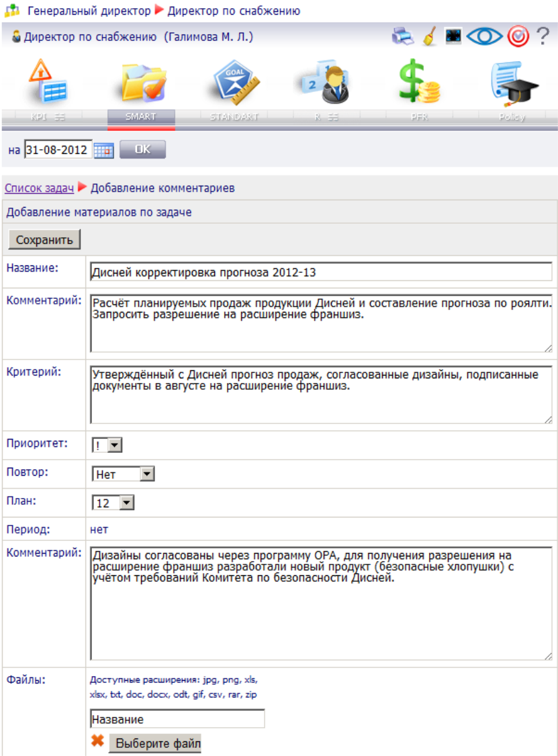Screen dimensions: 558x756
Task: Switch to the PFR tab
Action: tap(419, 117)
